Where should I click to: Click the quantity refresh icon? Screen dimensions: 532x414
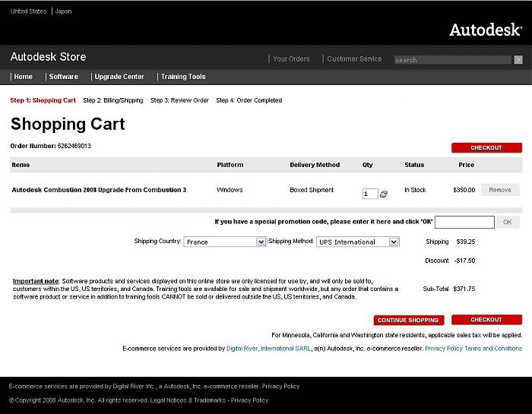384,194
